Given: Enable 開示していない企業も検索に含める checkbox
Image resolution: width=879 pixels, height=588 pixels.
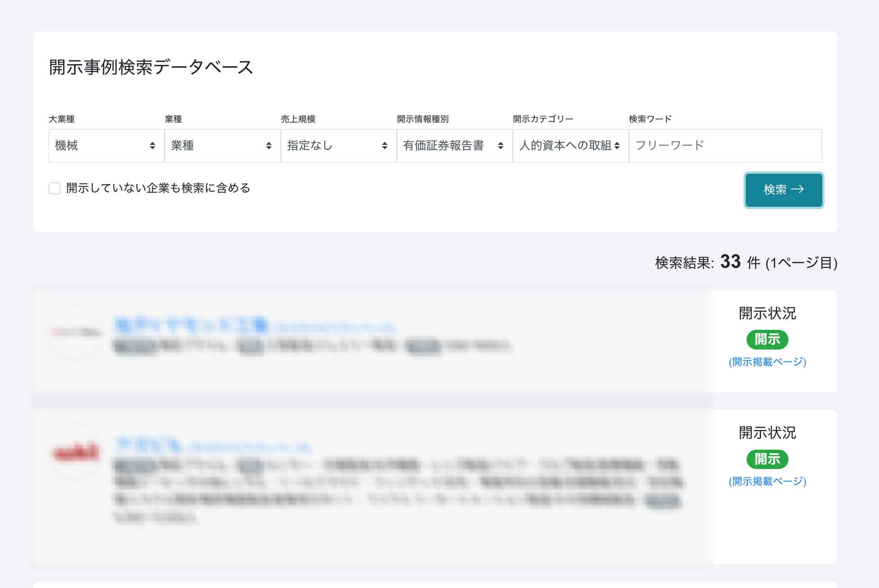Looking at the screenshot, I should 55,188.
